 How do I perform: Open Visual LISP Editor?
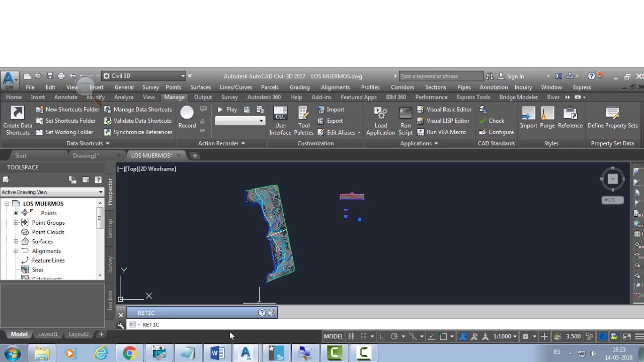coord(443,121)
